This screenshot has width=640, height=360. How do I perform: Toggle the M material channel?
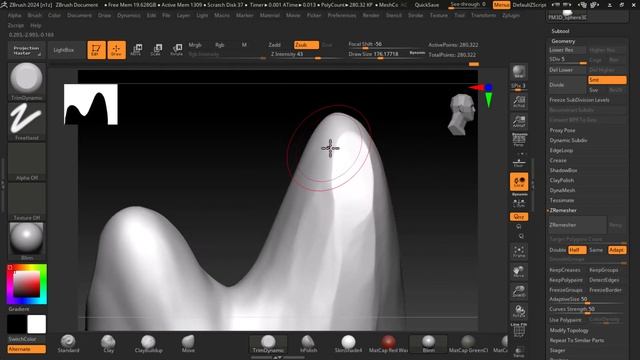tap(244, 45)
